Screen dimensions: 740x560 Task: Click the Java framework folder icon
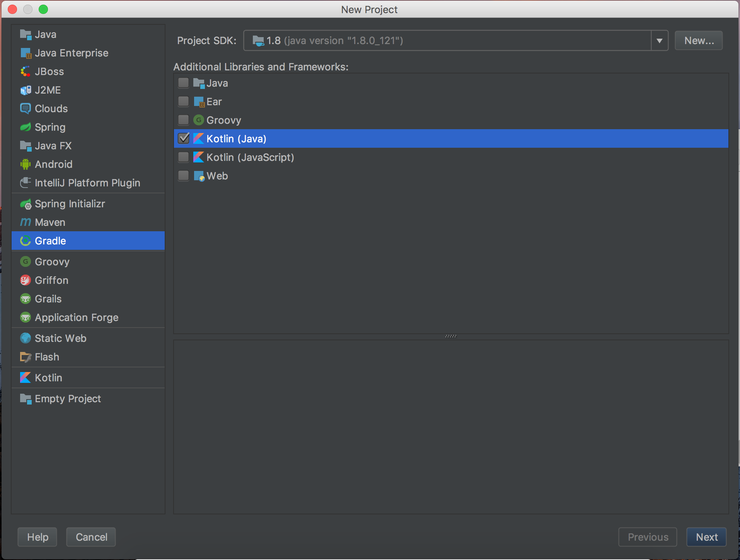click(199, 83)
